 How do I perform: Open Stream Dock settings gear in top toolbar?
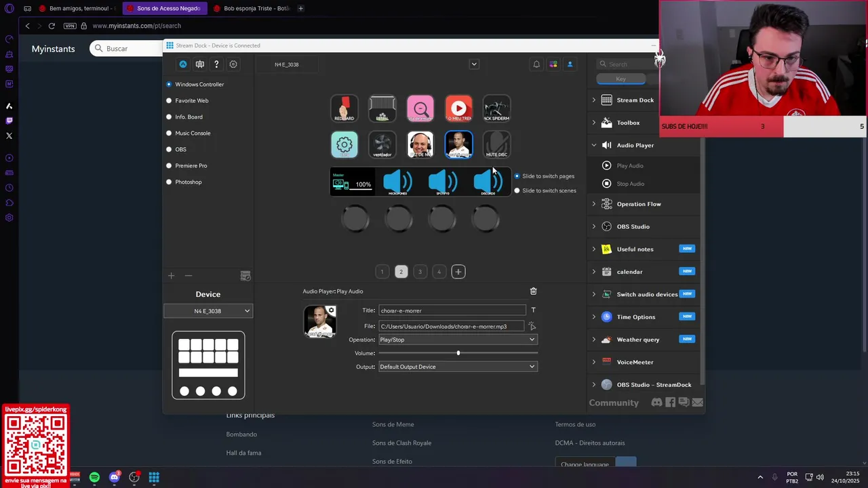coord(233,64)
